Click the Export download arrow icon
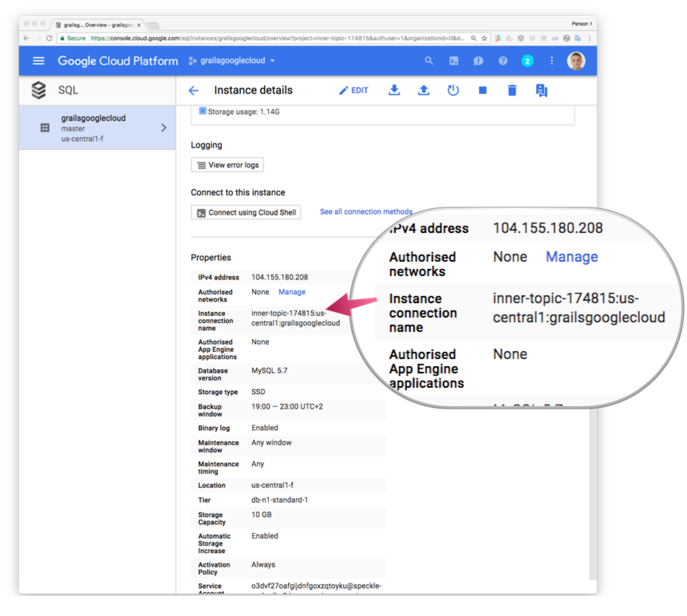Viewport: 687px width, 616px height. click(394, 90)
